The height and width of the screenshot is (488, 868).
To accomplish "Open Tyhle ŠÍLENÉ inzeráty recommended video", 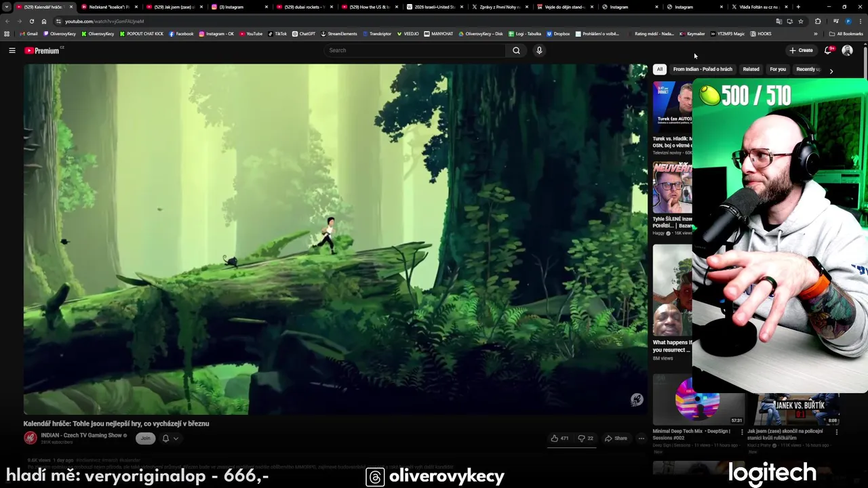I will point(672,186).
